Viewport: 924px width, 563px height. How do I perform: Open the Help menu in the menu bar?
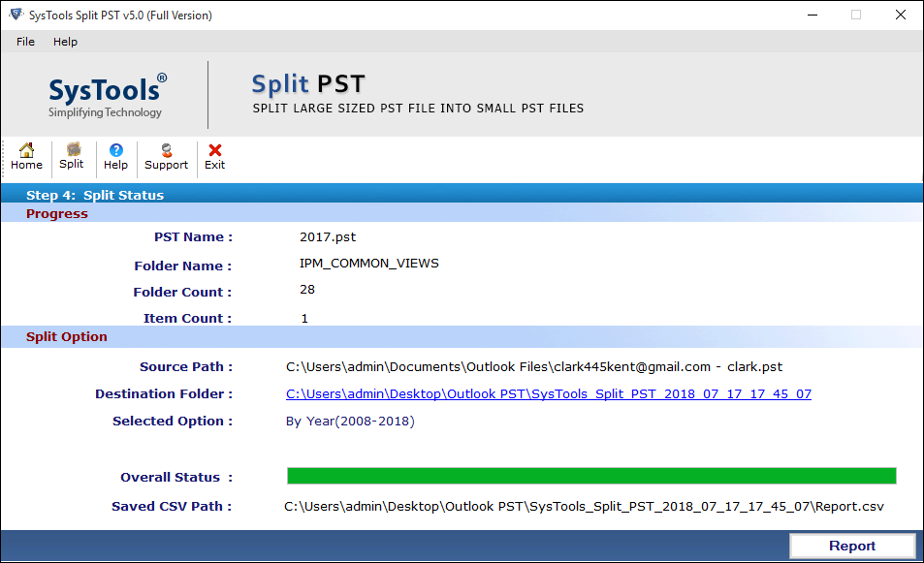point(65,42)
